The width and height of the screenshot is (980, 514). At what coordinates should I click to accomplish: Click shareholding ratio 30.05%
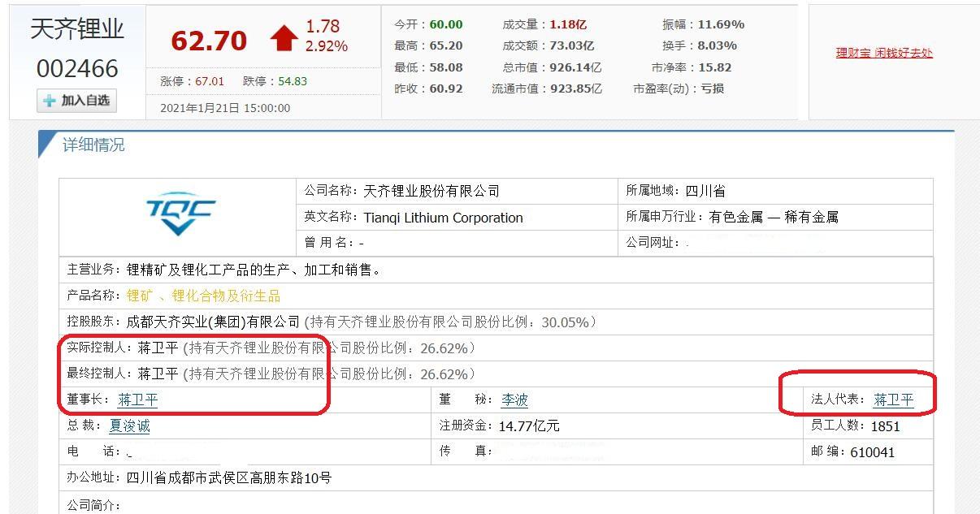(x=564, y=322)
